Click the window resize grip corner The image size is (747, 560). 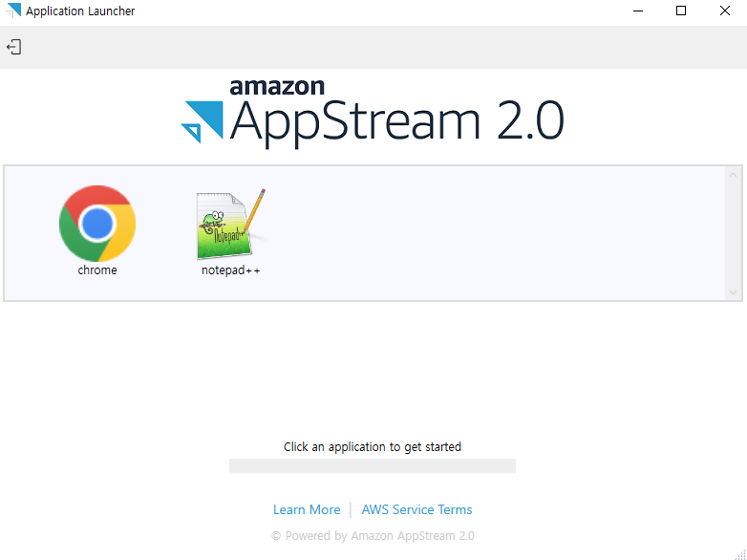pos(741,554)
